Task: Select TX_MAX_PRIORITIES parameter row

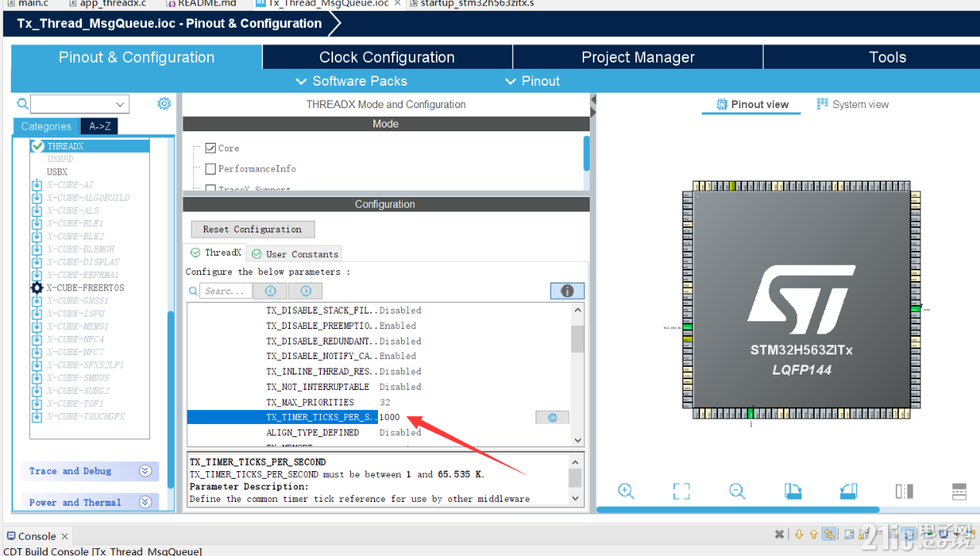Action: click(x=379, y=402)
